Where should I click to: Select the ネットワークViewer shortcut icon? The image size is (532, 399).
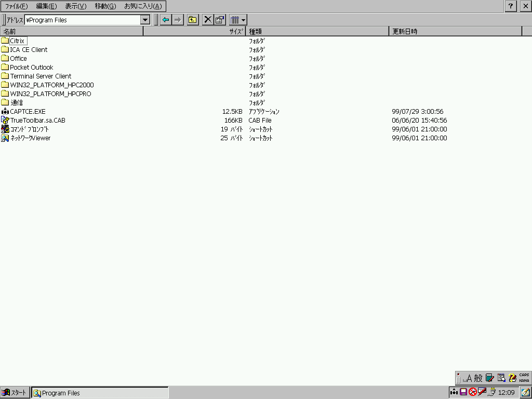coord(5,138)
